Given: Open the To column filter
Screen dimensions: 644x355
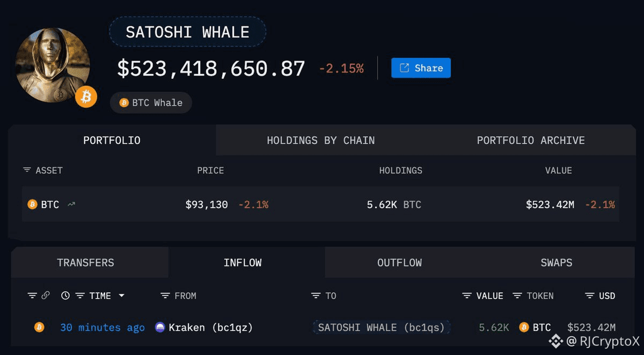Looking at the screenshot, I should tap(316, 295).
